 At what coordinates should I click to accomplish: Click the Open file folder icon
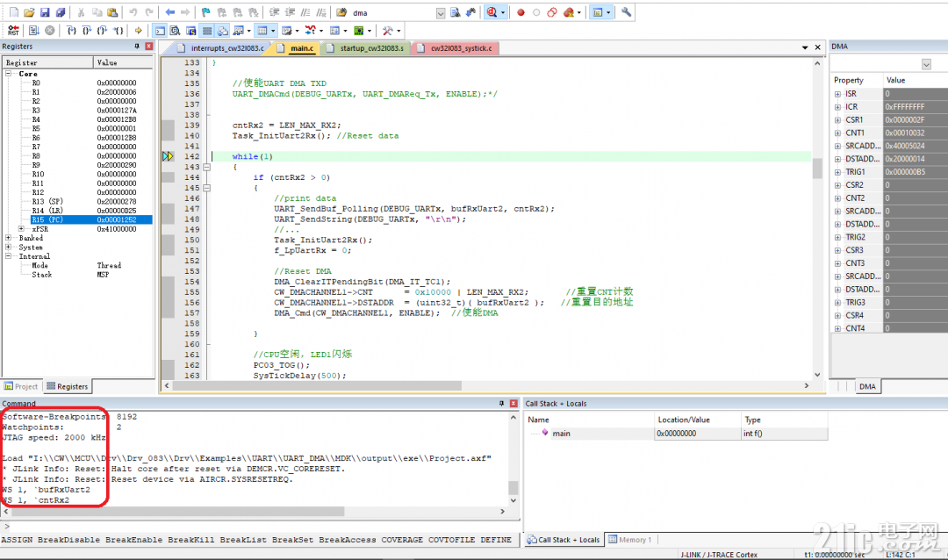29,12
